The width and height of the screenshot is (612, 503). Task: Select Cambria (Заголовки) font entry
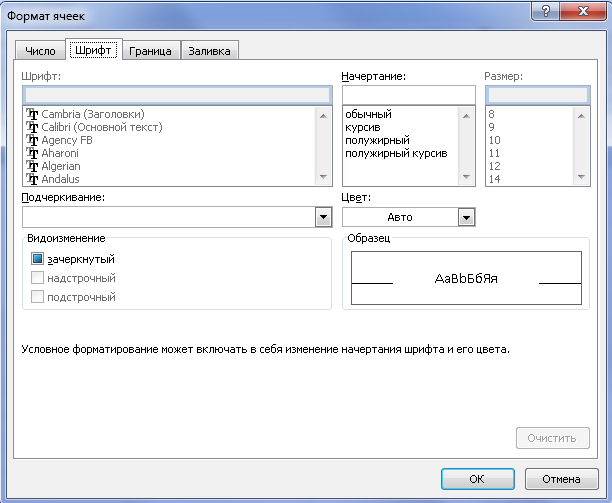click(94, 114)
